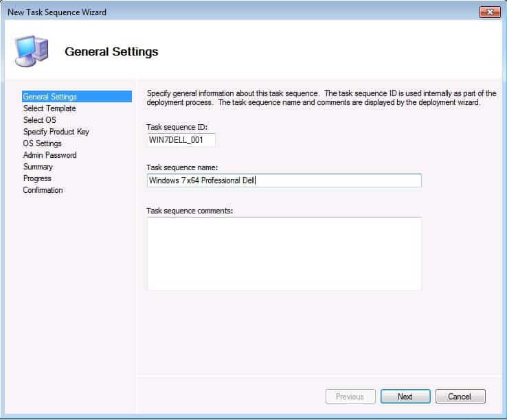Focus the Task sequence ID field

point(181,140)
